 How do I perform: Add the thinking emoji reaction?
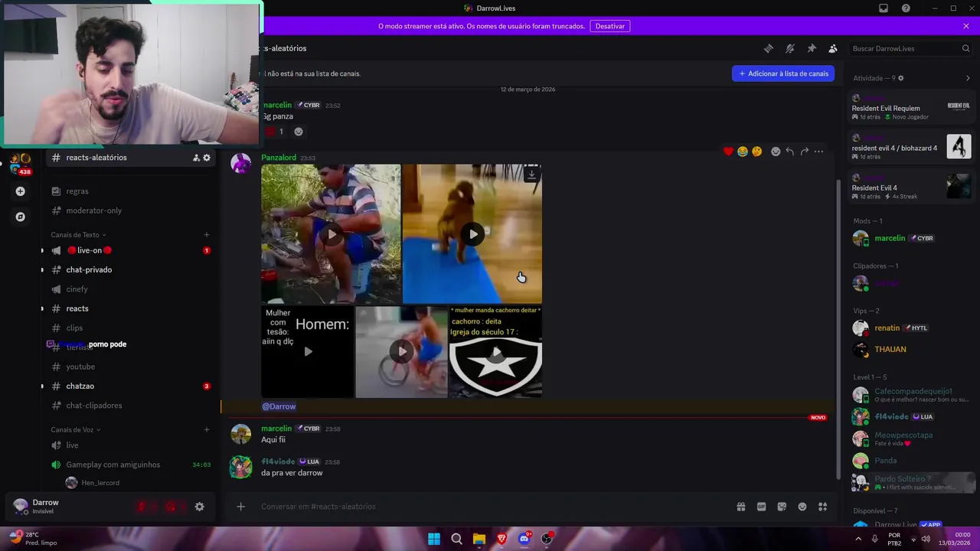[x=757, y=152]
